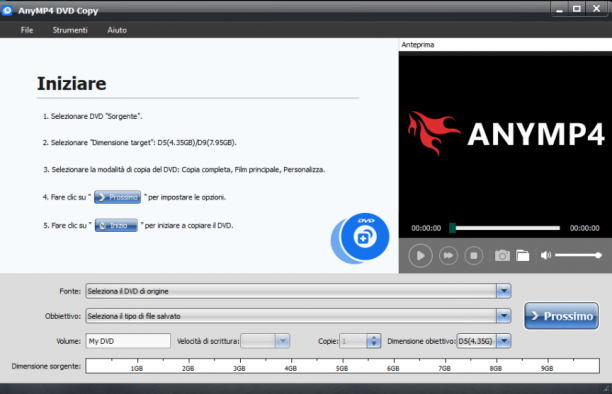Click the 'Iniziare' heading
The image size is (612, 394).
tap(71, 84)
